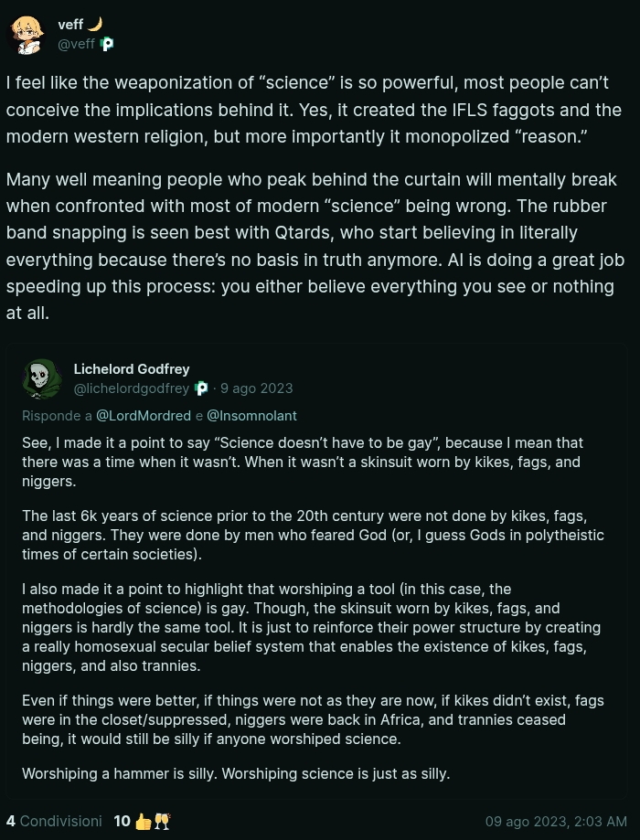This screenshot has width=640, height=840.
Task: Click the @veff handle
Action: pyautogui.click(x=76, y=44)
